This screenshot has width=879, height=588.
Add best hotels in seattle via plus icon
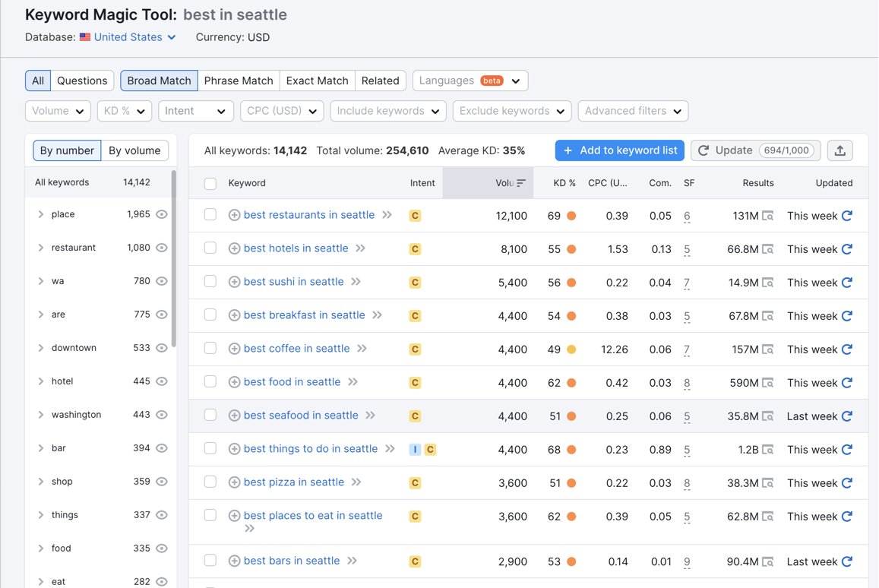point(234,248)
